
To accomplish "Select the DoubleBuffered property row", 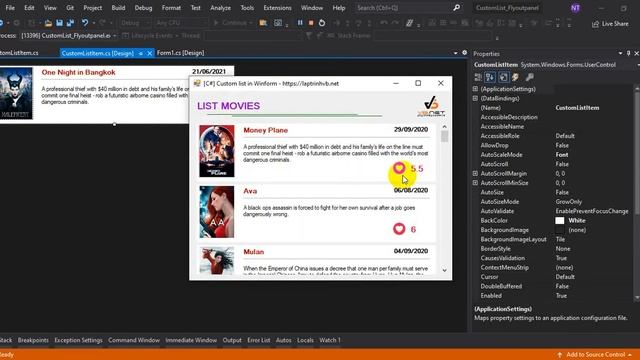I will (553, 286).
